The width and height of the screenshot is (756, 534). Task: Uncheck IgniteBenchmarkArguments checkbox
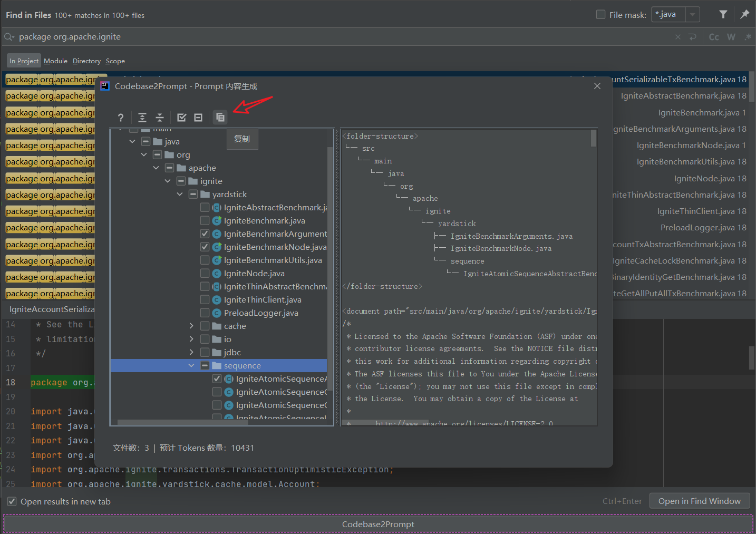[x=205, y=234]
